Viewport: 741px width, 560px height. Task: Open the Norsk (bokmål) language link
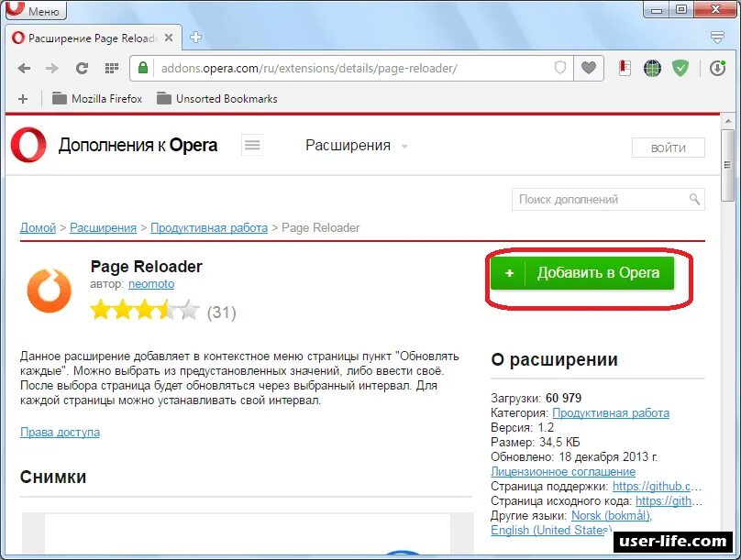612,516
